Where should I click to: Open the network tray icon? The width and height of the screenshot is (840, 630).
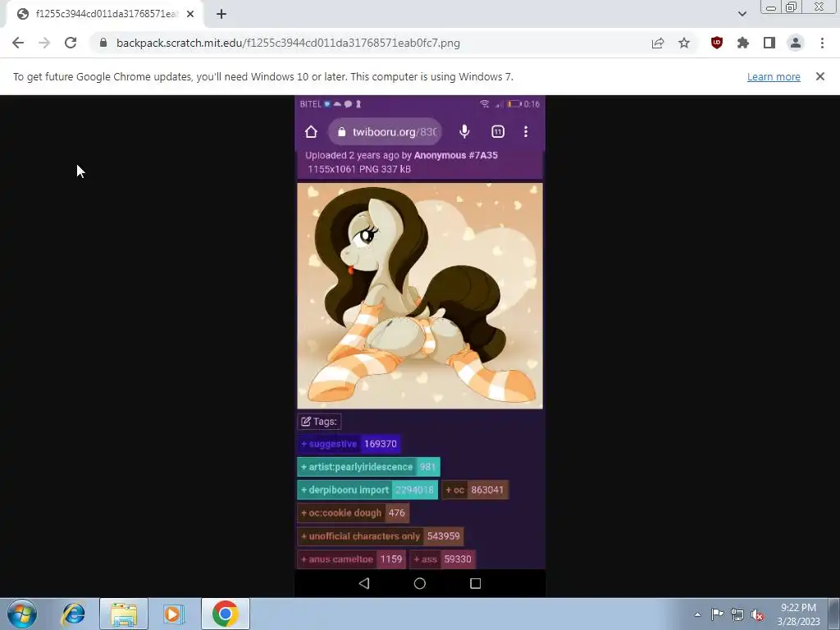[737, 614]
